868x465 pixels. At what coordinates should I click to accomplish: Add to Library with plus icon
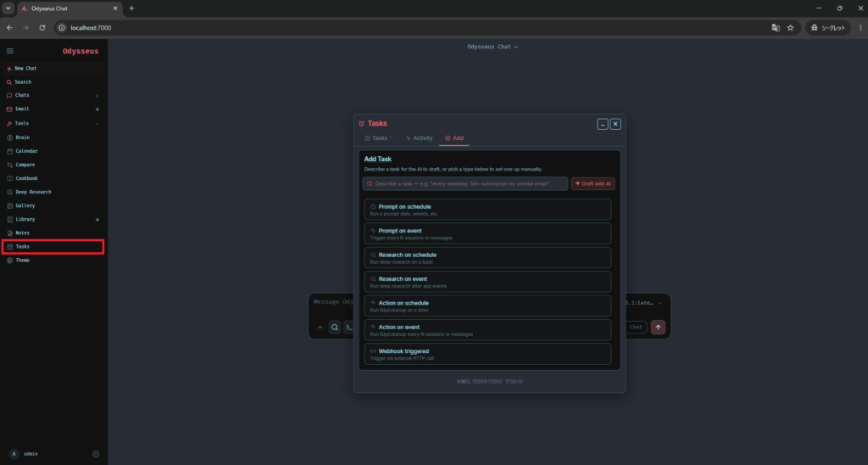click(x=97, y=220)
